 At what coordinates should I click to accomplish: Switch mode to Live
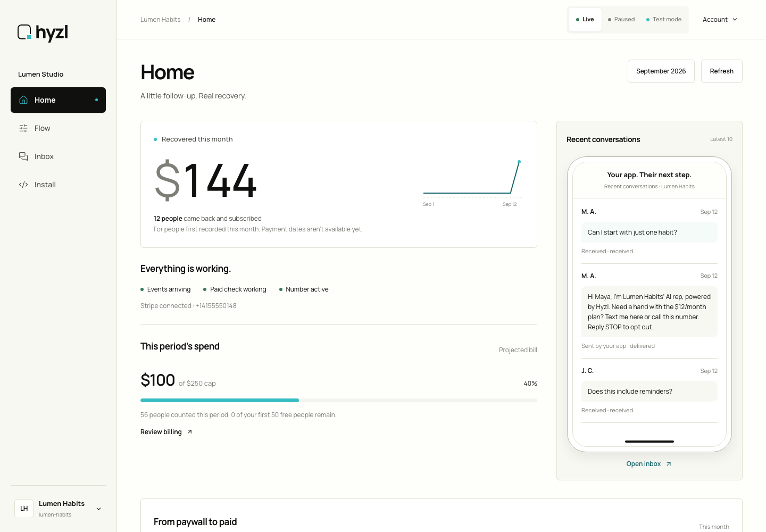[585, 20]
